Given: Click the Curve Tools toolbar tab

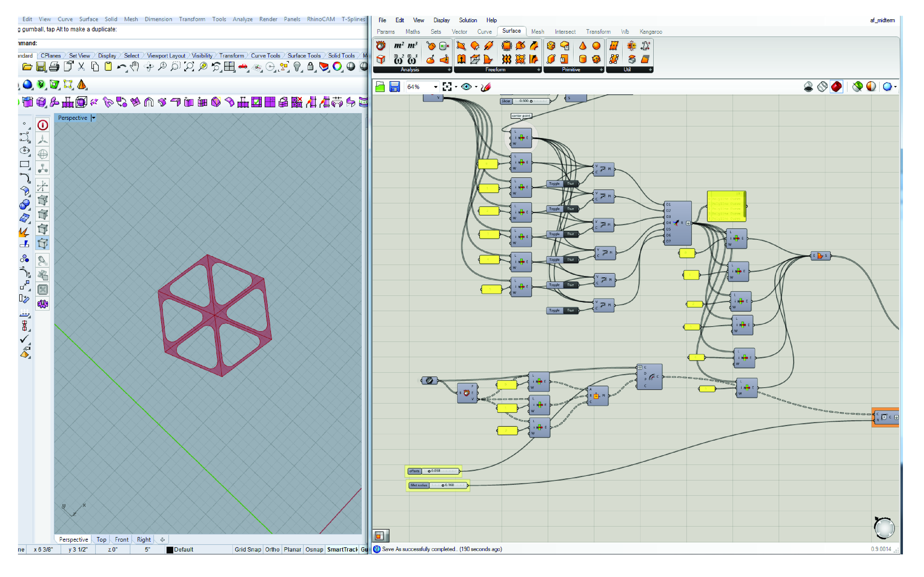Looking at the screenshot, I should pyautogui.click(x=265, y=56).
